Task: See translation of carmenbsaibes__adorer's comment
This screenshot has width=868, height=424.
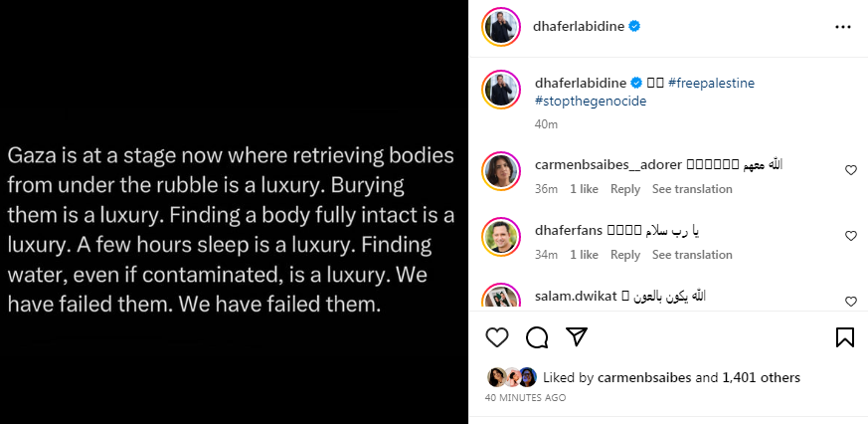Action: pos(692,189)
